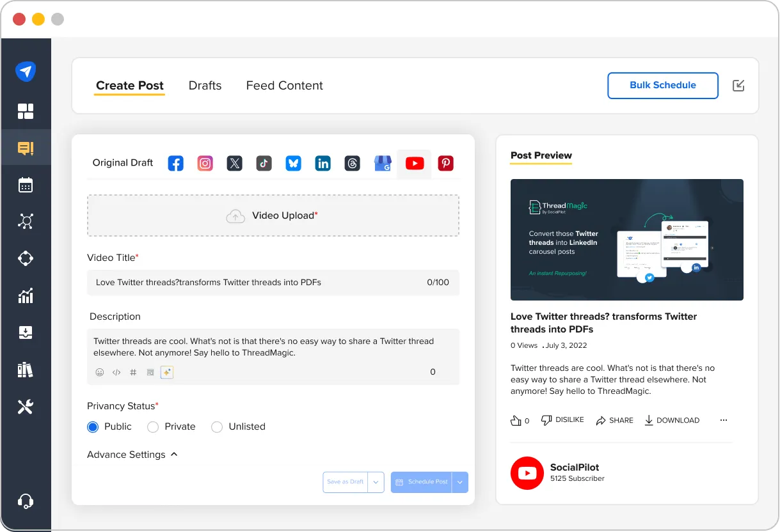The width and height of the screenshot is (780, 532).
Task: Switch to the Drafts tab
Action: coord(205,85)
